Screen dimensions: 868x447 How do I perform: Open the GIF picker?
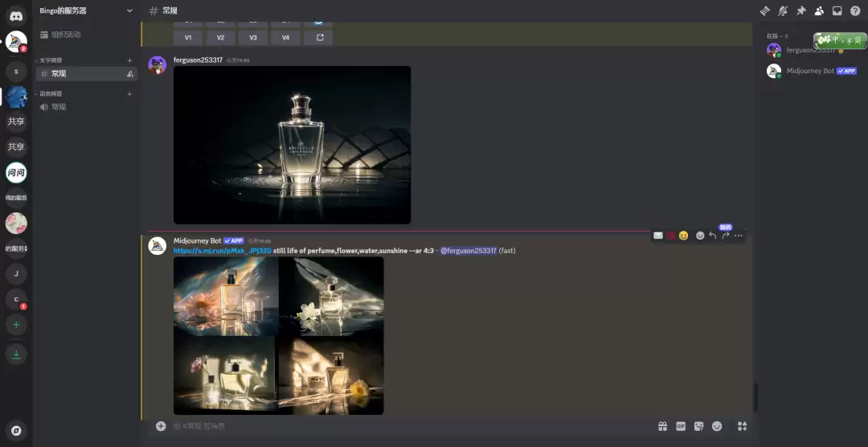681,426
